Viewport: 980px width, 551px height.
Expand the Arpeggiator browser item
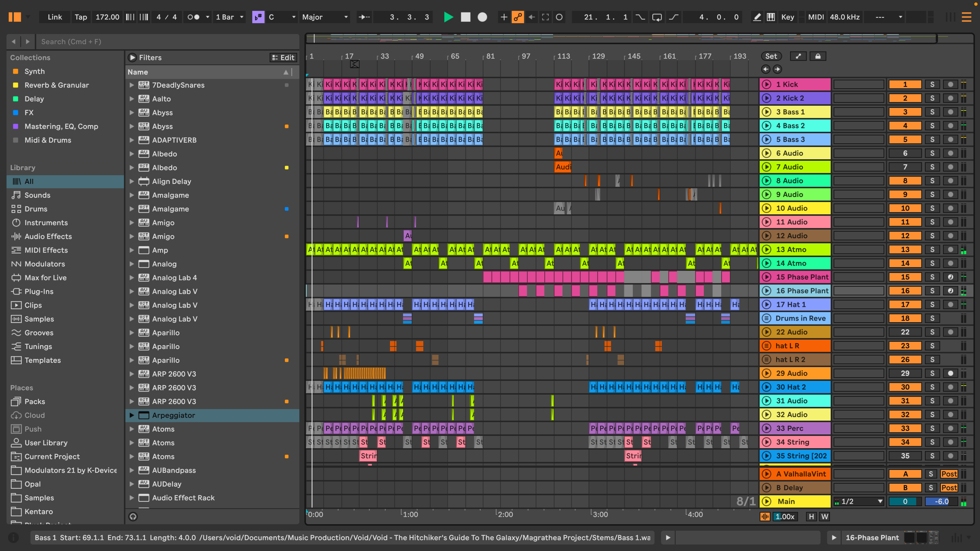[x=132, y=415]
